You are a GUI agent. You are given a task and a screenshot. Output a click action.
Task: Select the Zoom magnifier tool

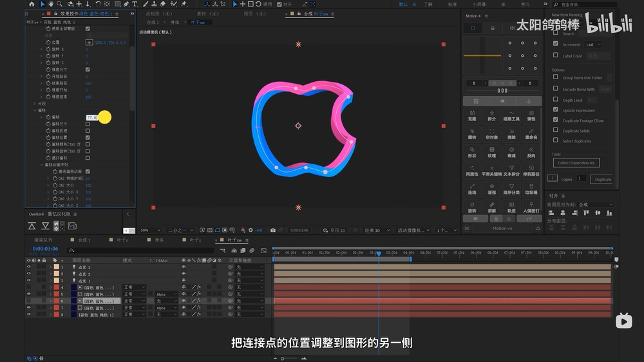click(60, 4)
